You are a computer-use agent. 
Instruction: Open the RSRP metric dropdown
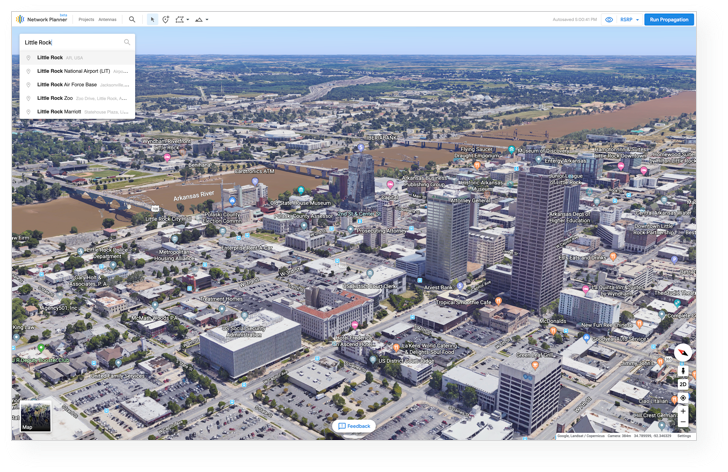pyautogui.click(x=630, y=19)
